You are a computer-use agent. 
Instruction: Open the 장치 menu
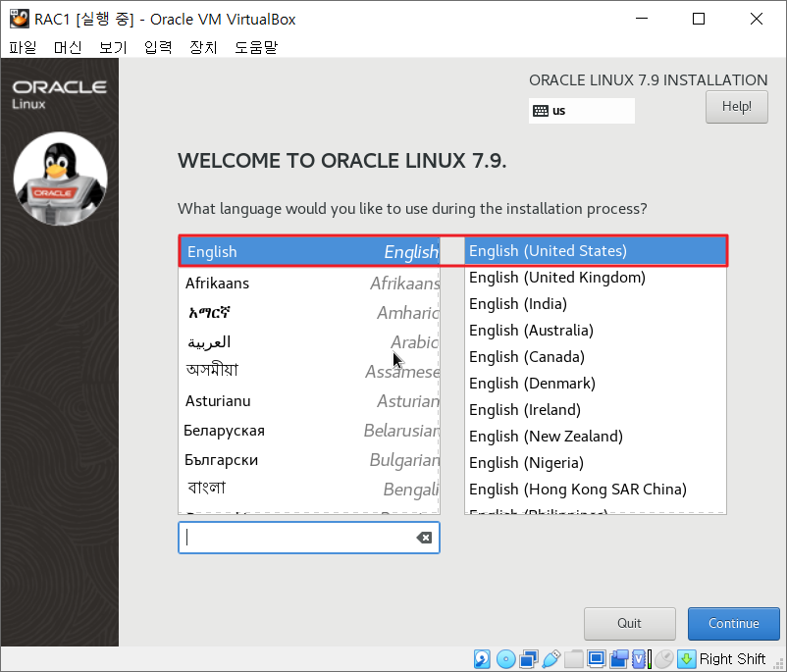(203, 47)
